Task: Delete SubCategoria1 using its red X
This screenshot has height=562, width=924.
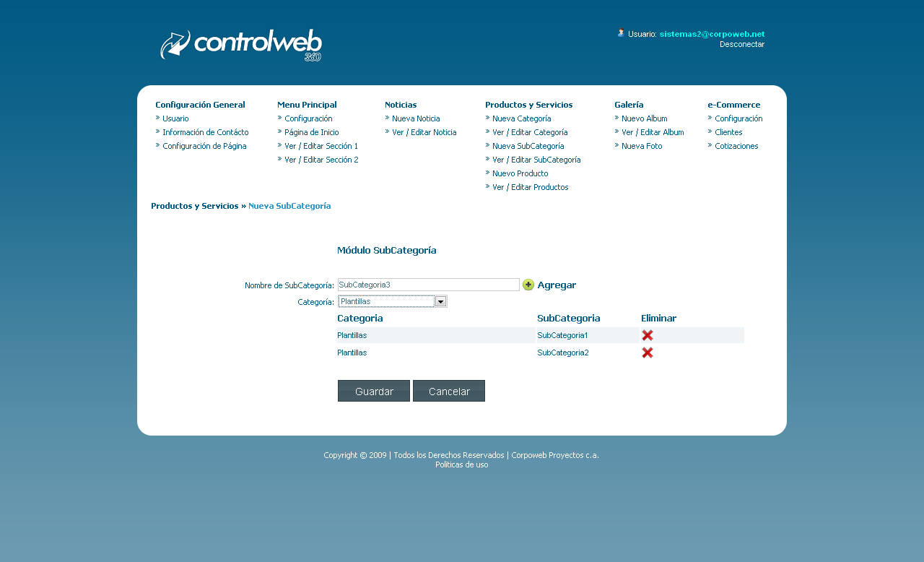Action: pyautogui.click(x=648, y=335)
